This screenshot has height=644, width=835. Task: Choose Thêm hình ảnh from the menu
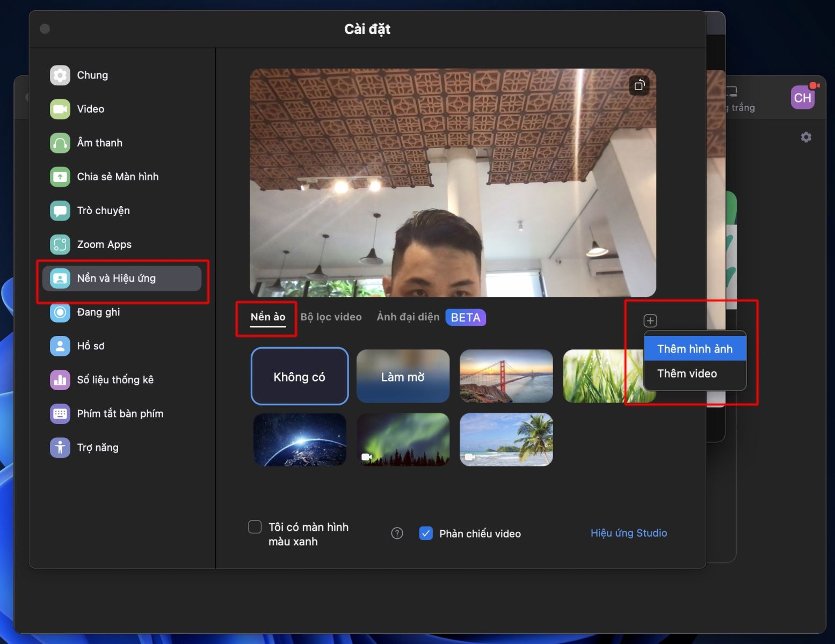click(694, 348)
